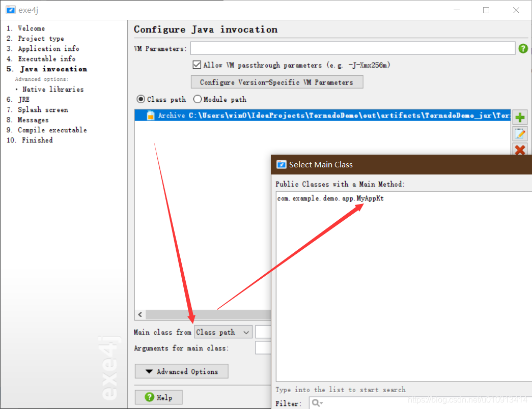This screenshot has height=409, width=532.
Task: Go to step 6 JRE
Action: pyautogui.click(x=18, y=99)
